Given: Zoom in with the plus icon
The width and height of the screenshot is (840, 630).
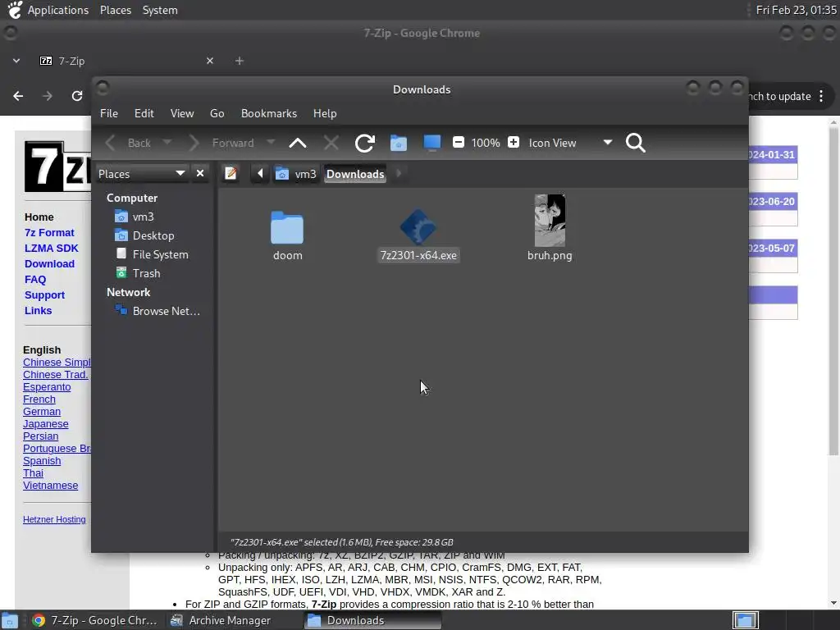Looking at the screenshot, I should [x=514, y=143].
